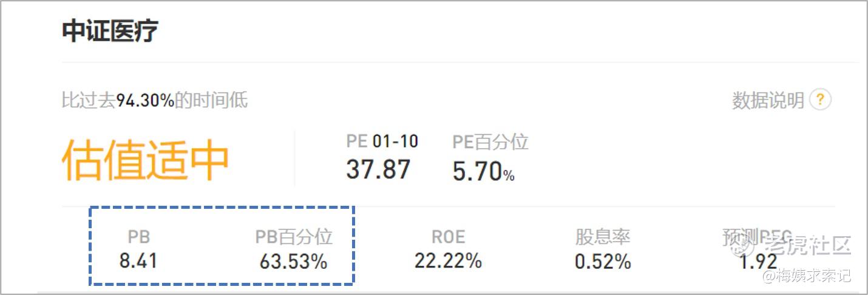The image size is (868, 295).
Task: Click the ROE value 22.22%
Action: (448, 261)
